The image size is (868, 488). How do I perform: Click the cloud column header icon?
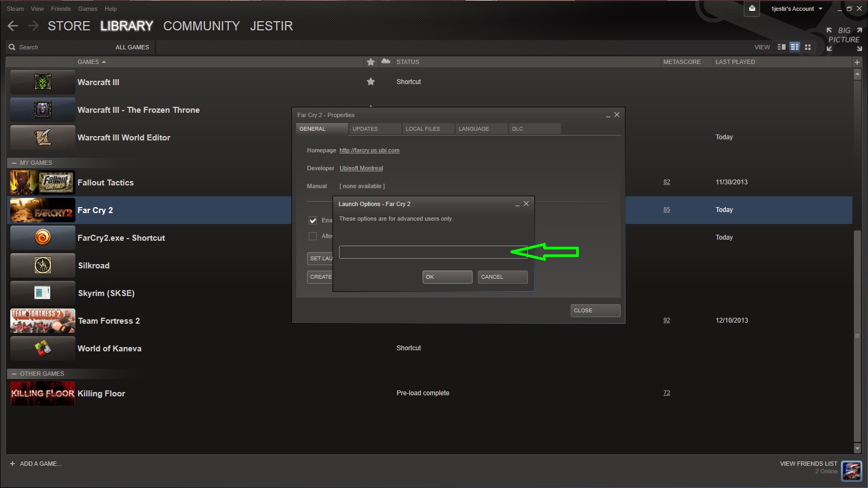386,61
